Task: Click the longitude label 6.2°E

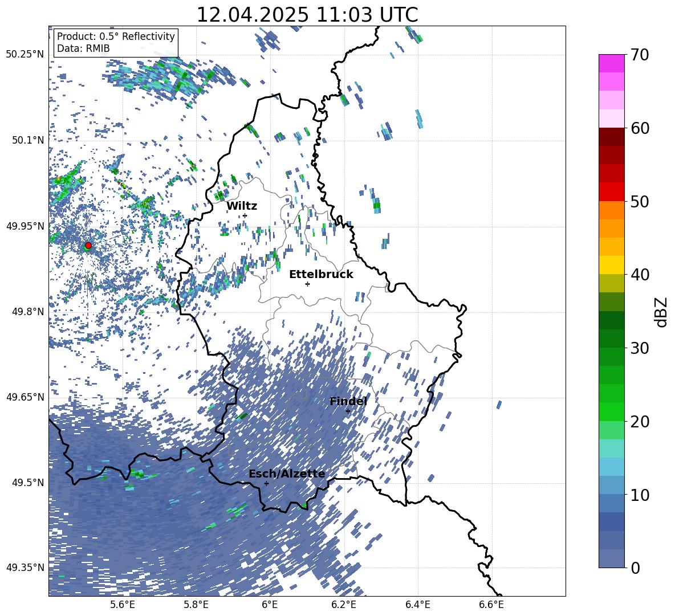Action: [x=344, y=605]
